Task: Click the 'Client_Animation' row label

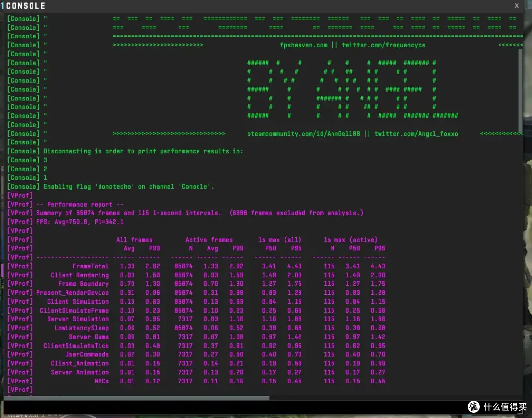Action: click(80, 363)
